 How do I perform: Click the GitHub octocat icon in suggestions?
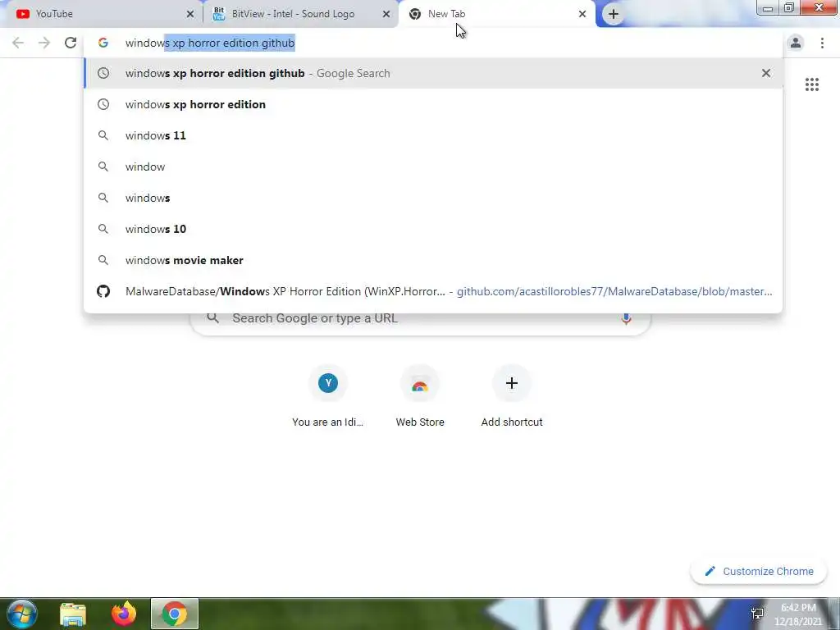point(103,291)
